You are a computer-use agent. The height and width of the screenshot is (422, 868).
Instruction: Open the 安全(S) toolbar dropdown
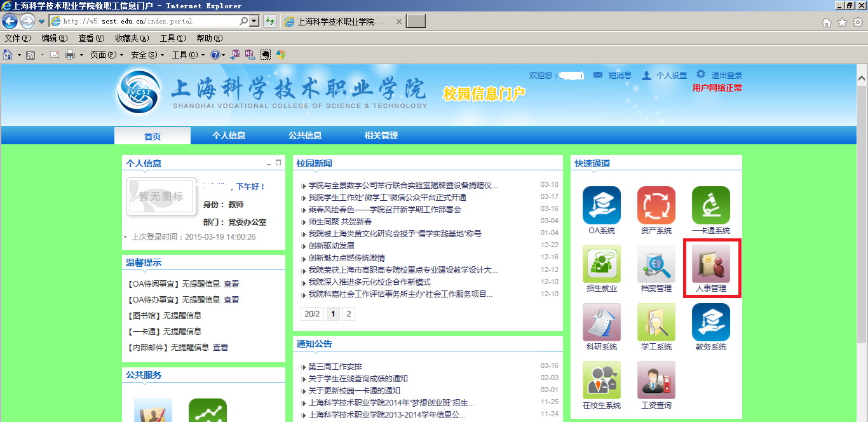click(x=147, y=55)
